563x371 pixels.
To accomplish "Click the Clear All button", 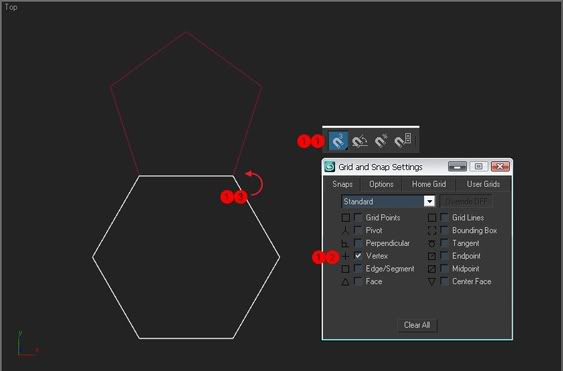I will click(417, 325).
